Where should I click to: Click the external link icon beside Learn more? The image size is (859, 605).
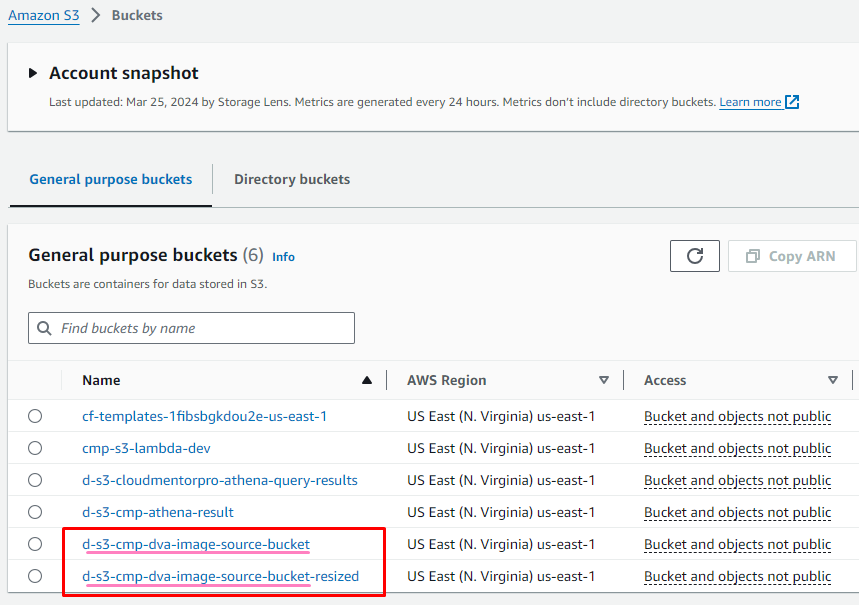pyautogui.click(x=792, y=102)
